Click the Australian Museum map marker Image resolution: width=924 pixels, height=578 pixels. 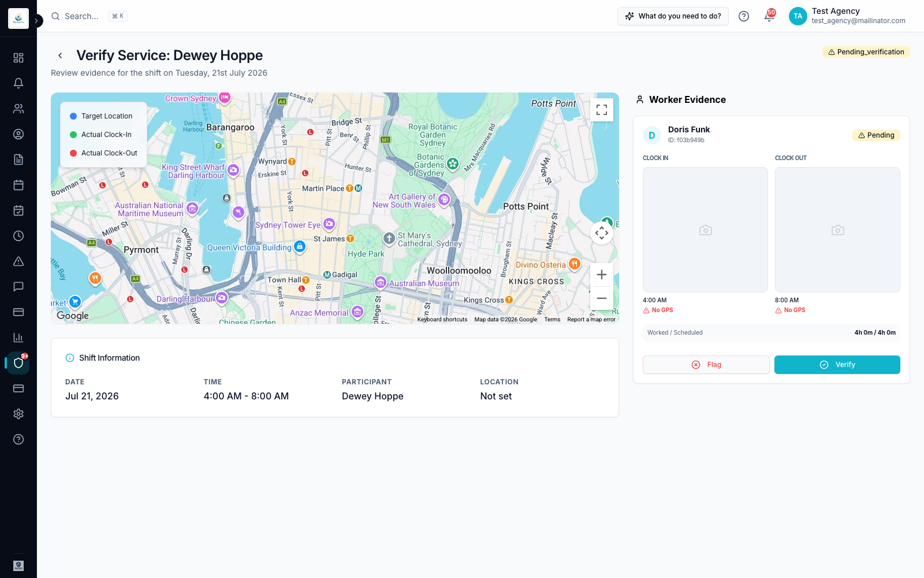tap(381, 282)
